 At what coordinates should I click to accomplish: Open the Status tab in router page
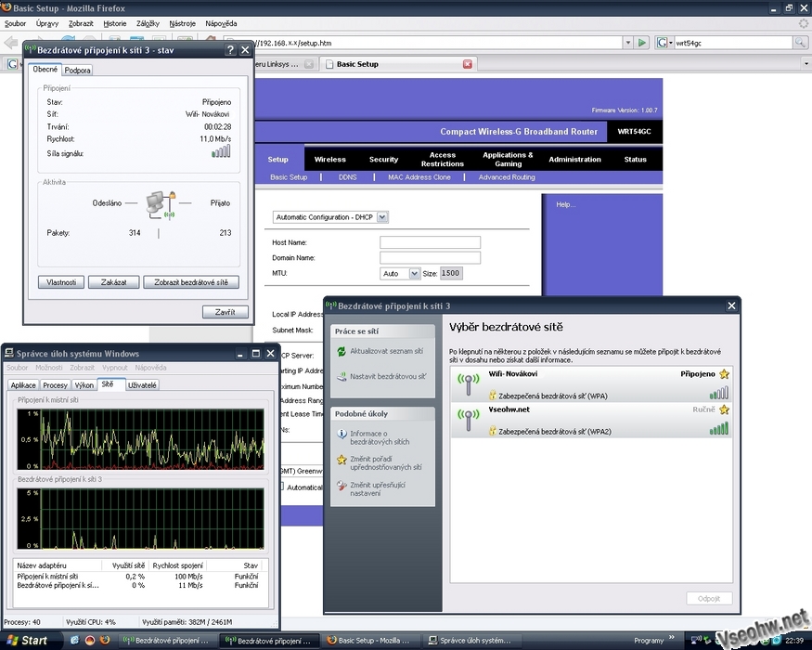point(635,159)
